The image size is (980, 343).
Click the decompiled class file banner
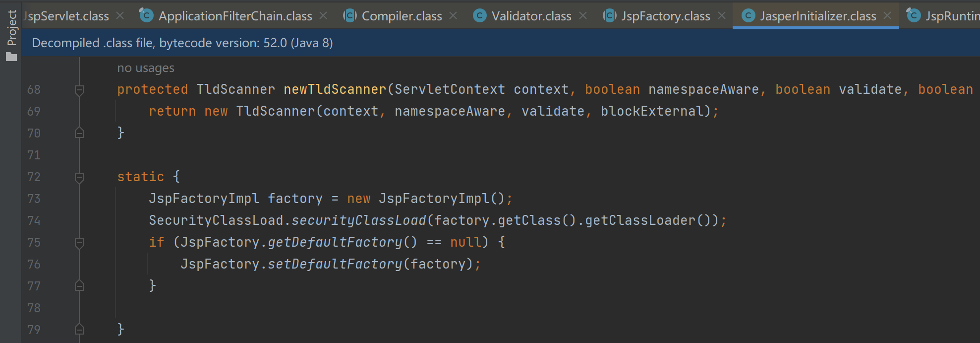500,43
